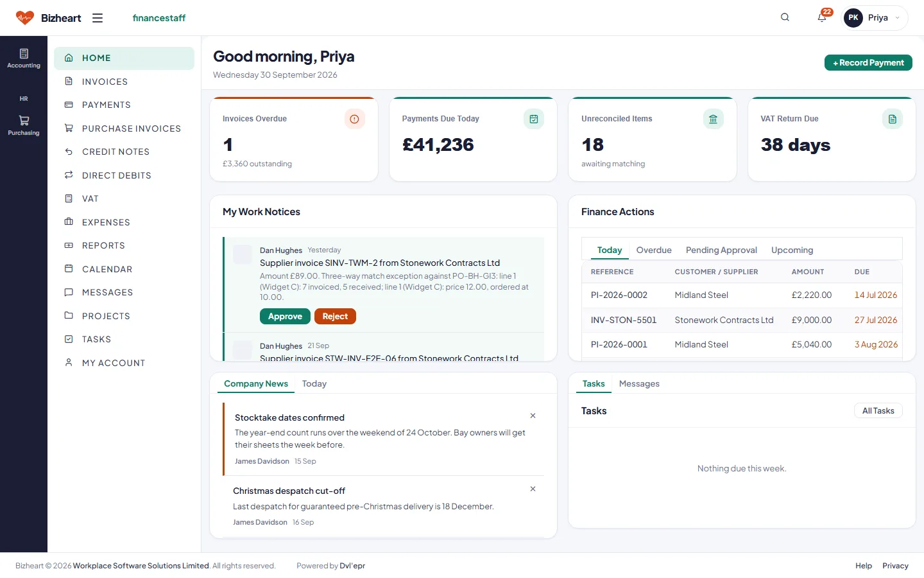Select the Messages tab beside Tasks

[639, 383]
